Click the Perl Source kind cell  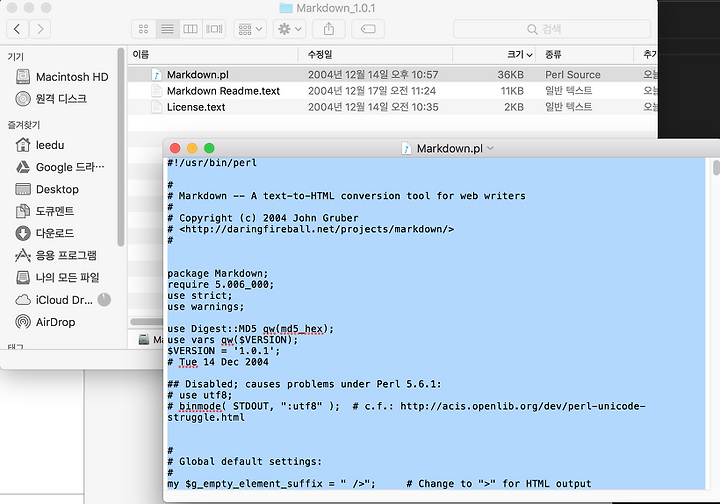point(573,74)
